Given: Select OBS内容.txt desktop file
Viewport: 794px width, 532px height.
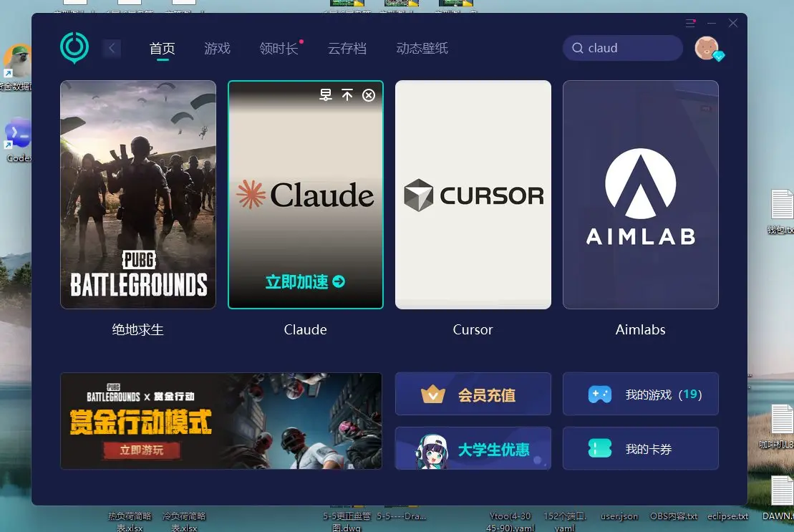Looking at the screenshot, I should pyautogui.click(x=674, y=516).
